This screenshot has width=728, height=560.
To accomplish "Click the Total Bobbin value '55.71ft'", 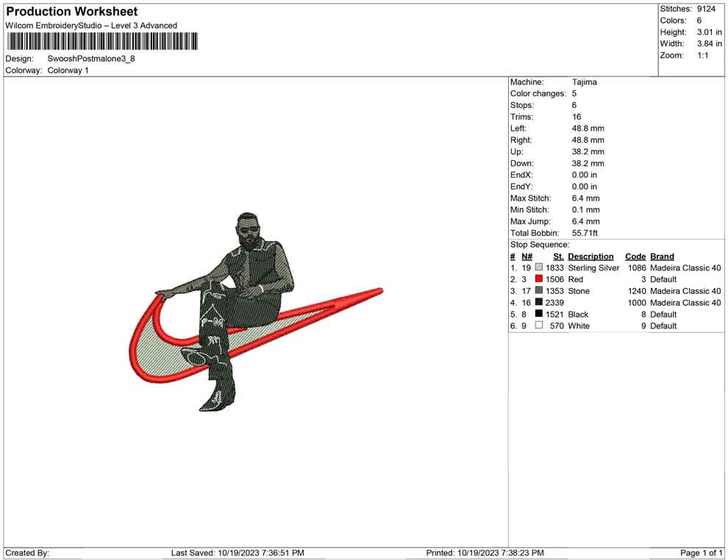I will pos(585,233).
